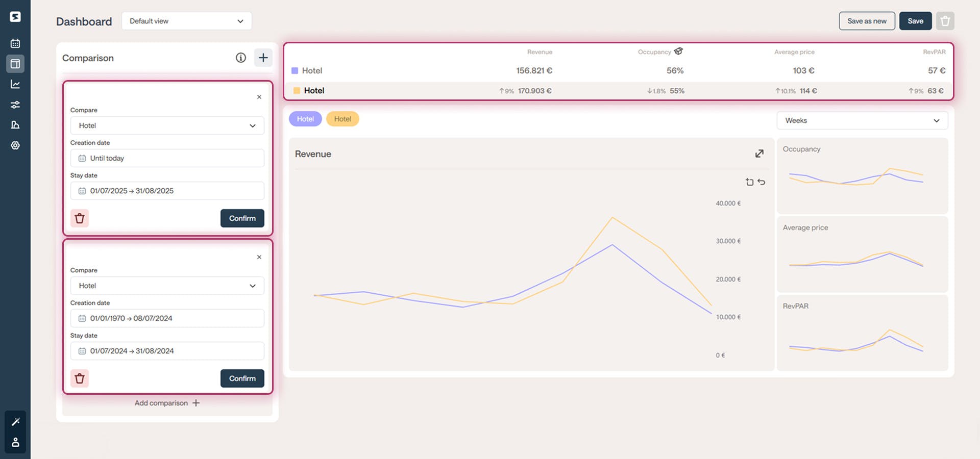Click the trash icon next to Save
Viewport: 980px width, 459px height.
[x=945, y=21]
